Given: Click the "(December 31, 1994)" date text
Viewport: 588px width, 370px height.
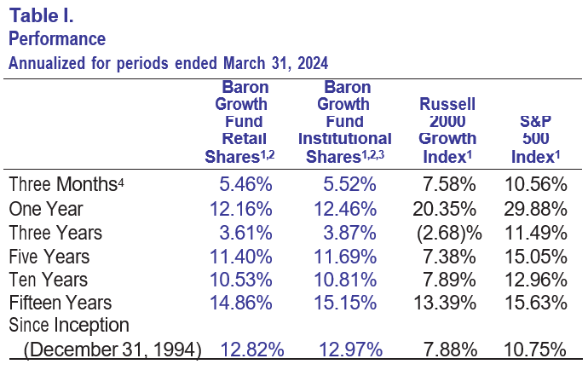Looking at the screenshot, I should (x=112, y=348).
